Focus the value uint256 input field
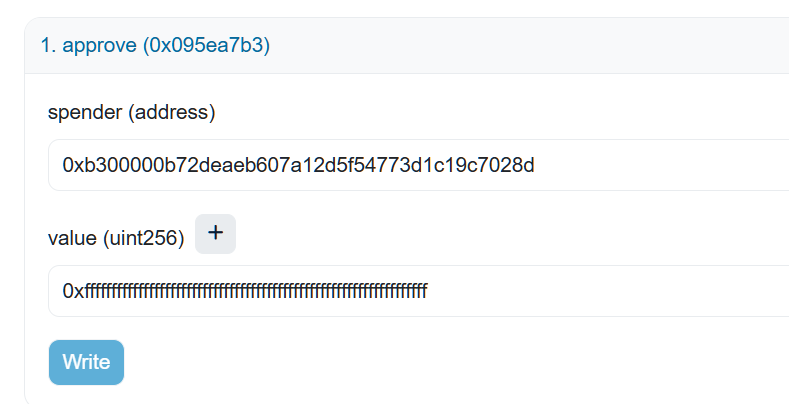 [400, 291]
